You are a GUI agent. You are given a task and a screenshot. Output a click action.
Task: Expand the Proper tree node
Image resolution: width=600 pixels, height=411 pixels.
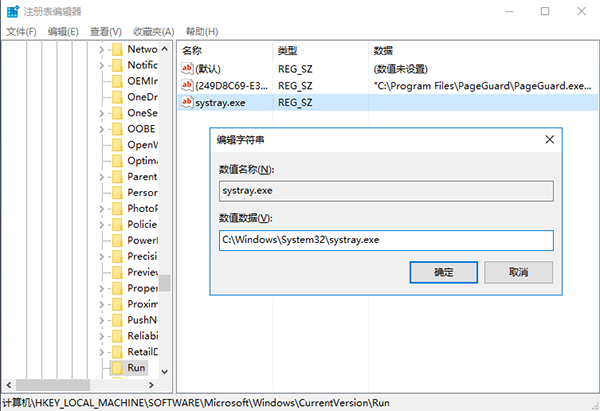coord(101,289)
